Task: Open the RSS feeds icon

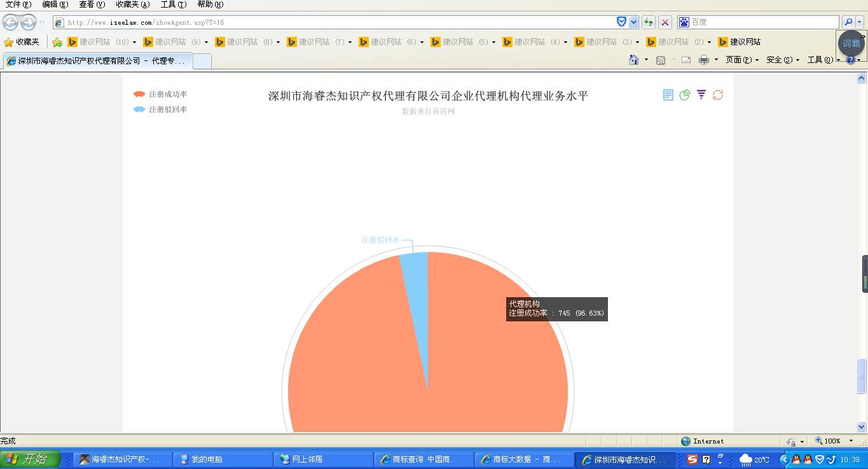Action: point(661,60)
